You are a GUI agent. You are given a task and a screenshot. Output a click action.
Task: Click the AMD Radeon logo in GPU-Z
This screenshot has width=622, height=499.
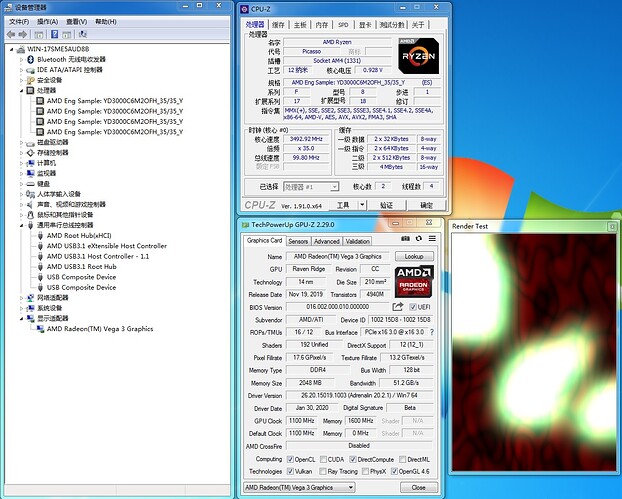point(414,281)
